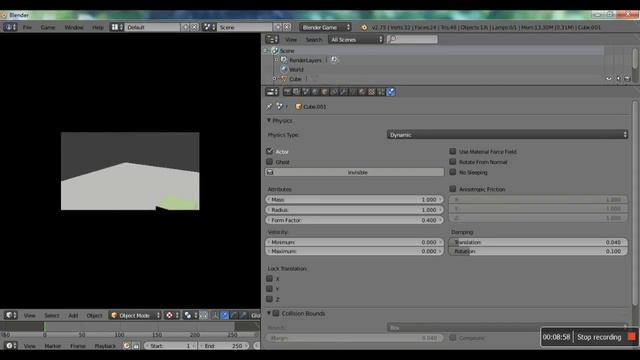Open the Modifiers properties tab icon

pyautogui.click(x=344, y=92)
